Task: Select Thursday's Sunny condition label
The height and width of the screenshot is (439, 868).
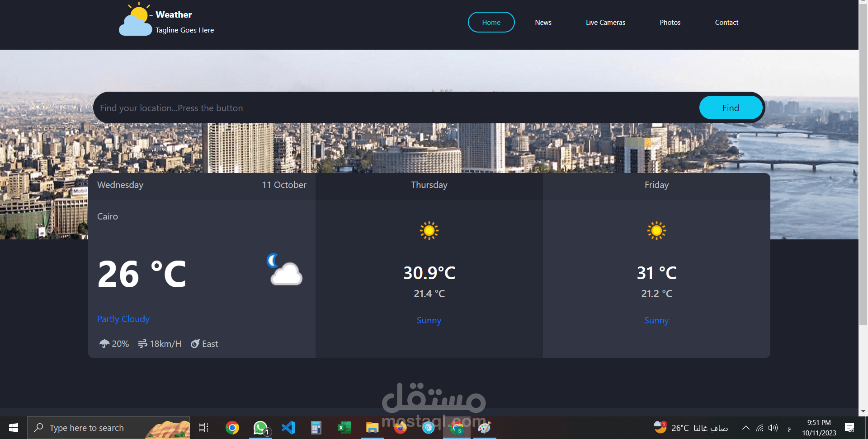Action: 429,320
